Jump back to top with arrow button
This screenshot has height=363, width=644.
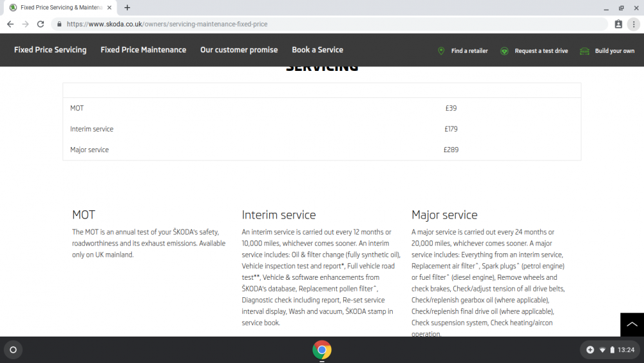pos(632,324)
